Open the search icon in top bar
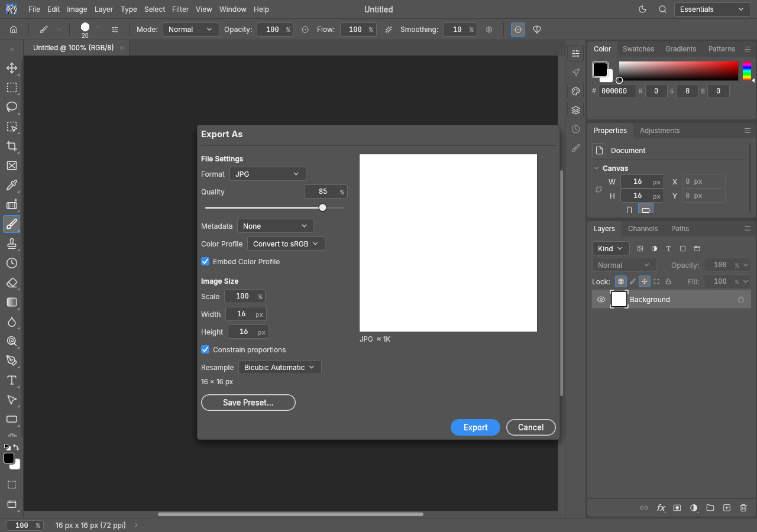The width and height of the screenshot is (757, 532). (x=662, y=9)
